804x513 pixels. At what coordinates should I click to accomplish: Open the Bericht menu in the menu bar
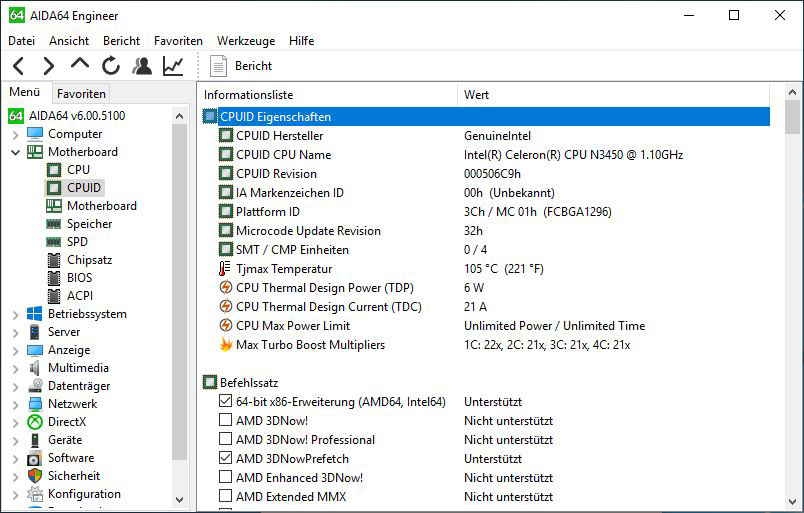point(121,41)
